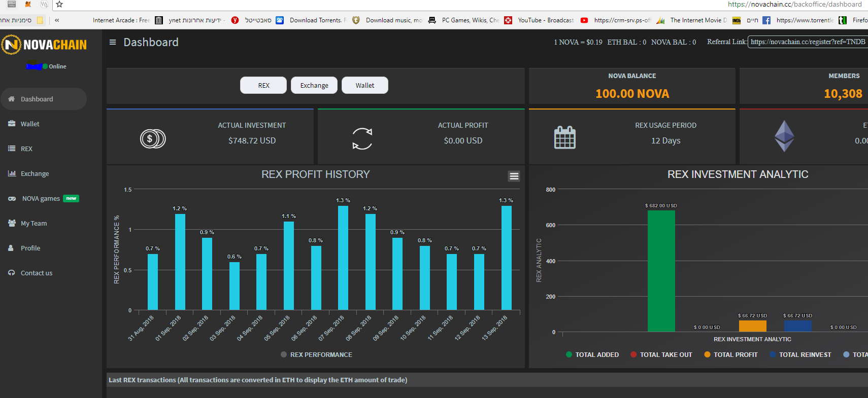Click the blue $66.72 USD reinvest bar
The height and width of the screenshot is (398, 868).
click(798, 326)
